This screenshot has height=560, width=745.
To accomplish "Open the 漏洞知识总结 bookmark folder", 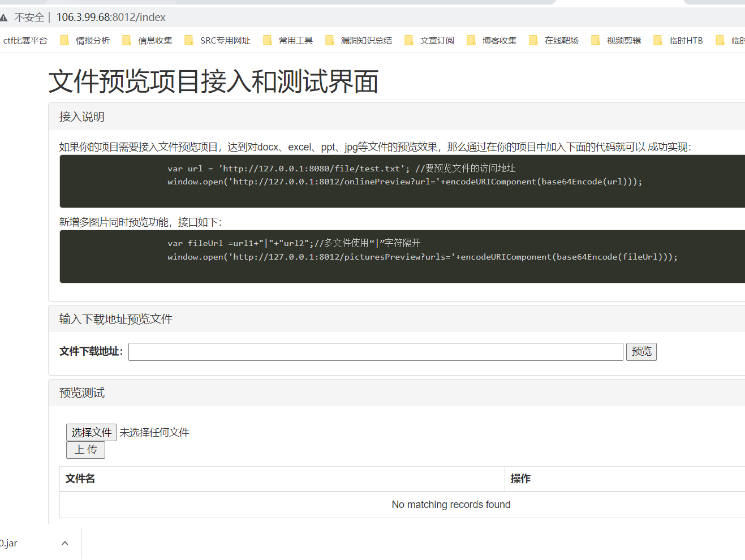I will (x=359, y=41).
